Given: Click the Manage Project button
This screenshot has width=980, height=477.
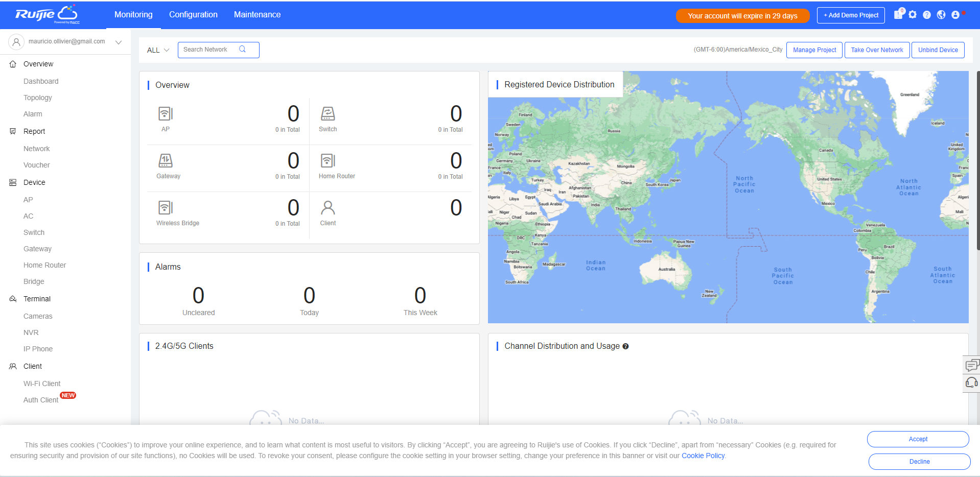Looking at the screenshot, I should [x=814, y=50].
